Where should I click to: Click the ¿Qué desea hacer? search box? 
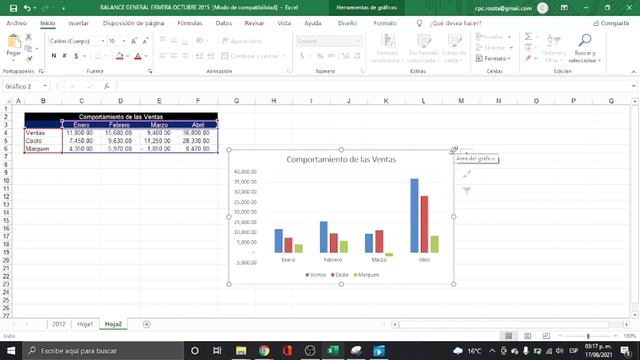pos(456,23)
